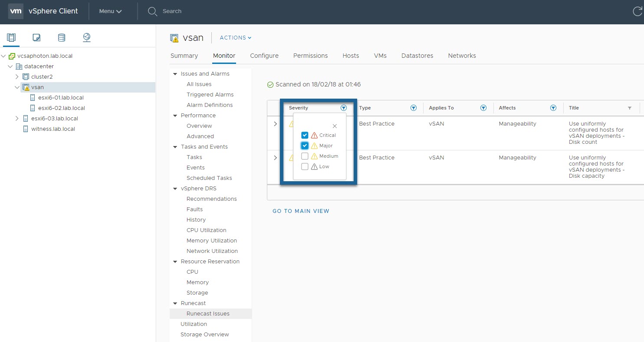Click GO TO MAIN VIEW link
This screenshot has width=644, height=342.
[x=301, y=211]
